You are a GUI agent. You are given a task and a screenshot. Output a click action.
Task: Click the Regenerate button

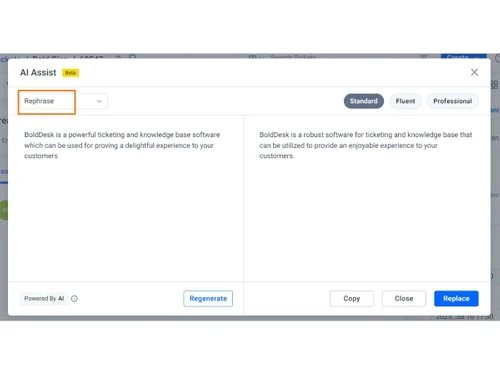[x=208, y=299]
